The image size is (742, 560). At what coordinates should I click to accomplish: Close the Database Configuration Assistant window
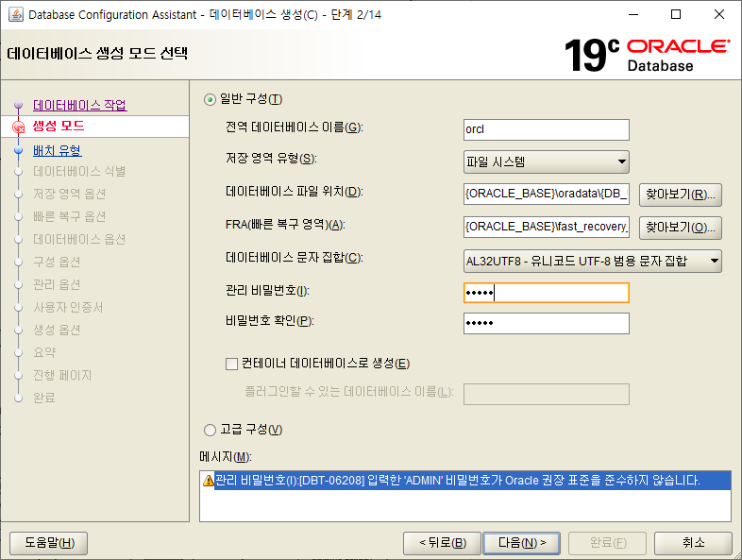719,15
